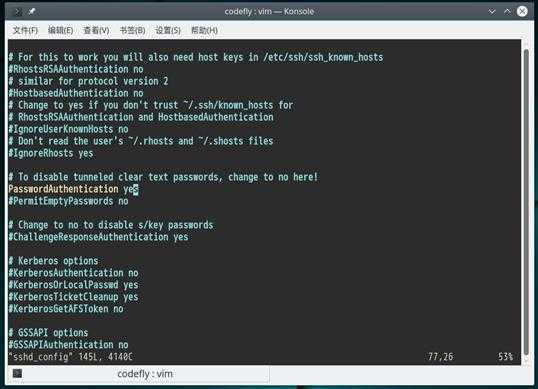Image resolution: width=538 pixels, height=389 pixels.
Task: Open the 帮助(H) menu
Action: (x=204, y=30)
